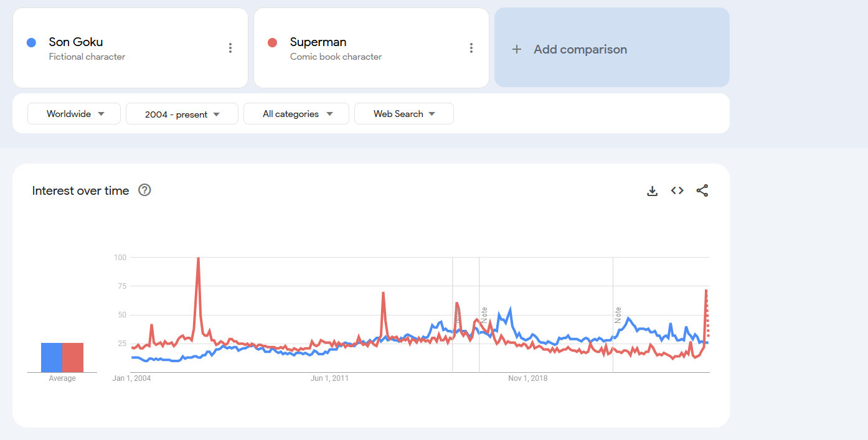Expand the All categories dropdown
This screenshot has width=868, height=440.
tap(298, 114)
